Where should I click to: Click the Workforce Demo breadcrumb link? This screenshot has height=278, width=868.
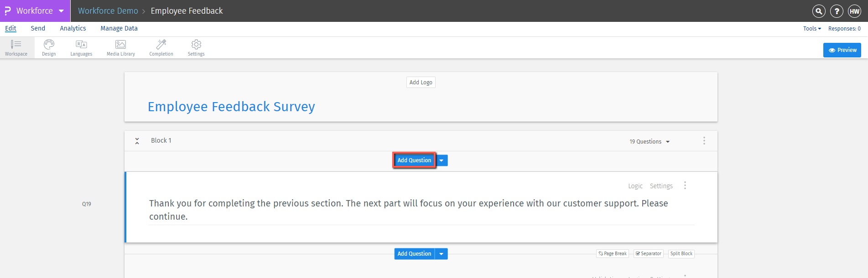(108, 11)
